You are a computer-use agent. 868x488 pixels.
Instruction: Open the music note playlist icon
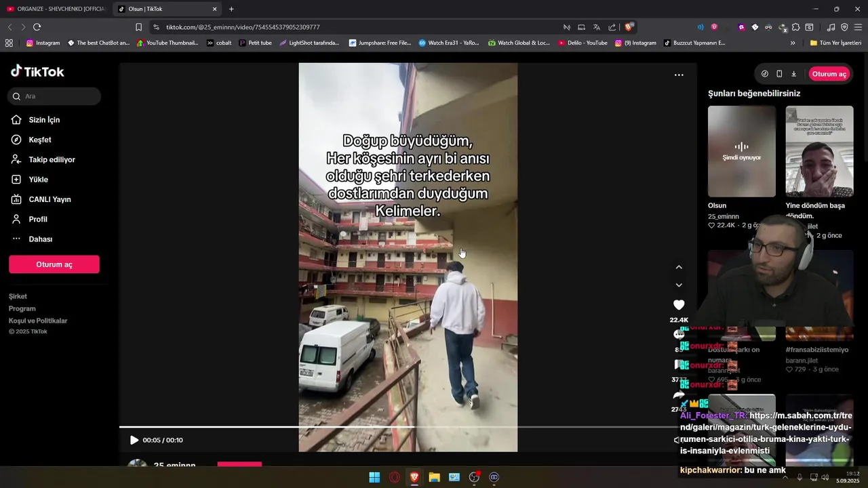tap(831, 27)
